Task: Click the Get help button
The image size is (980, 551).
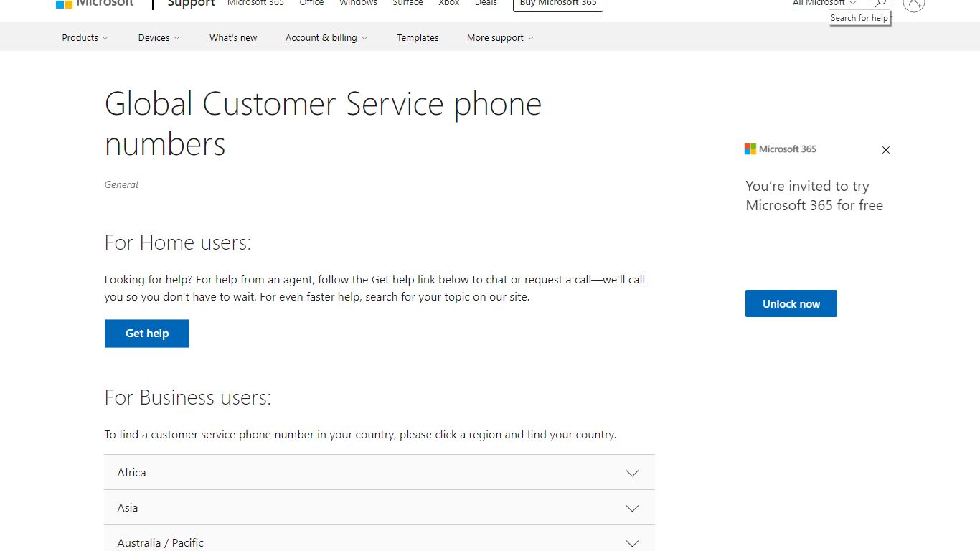Action: (147, 334)
